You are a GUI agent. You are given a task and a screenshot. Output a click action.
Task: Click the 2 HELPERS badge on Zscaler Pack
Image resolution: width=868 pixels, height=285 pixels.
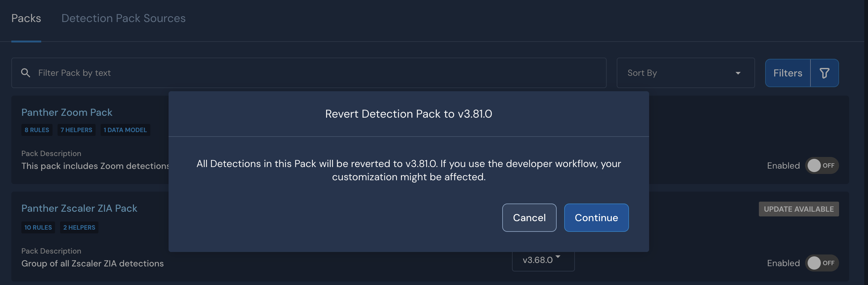79,227
